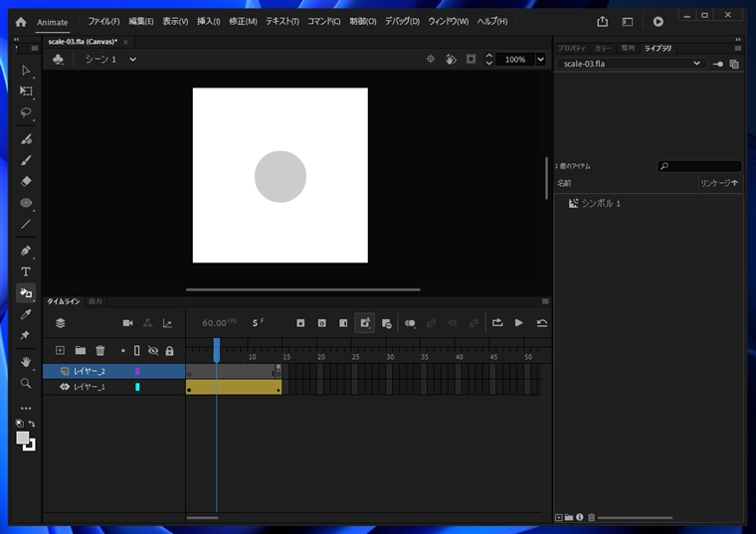
Task: Expand the シーン 1 scene dropdown
Action: click(x=133, y=60)
